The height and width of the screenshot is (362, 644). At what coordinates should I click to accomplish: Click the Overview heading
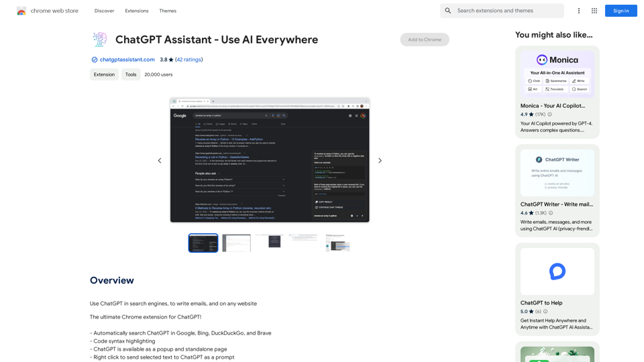click(112, 280)
